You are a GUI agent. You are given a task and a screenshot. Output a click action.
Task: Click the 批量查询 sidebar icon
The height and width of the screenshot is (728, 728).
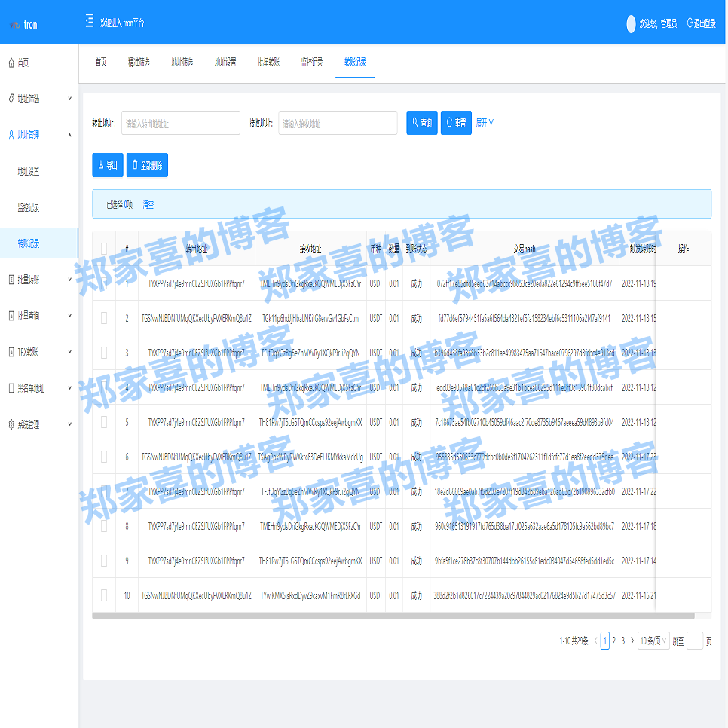[x=11, y=316]
